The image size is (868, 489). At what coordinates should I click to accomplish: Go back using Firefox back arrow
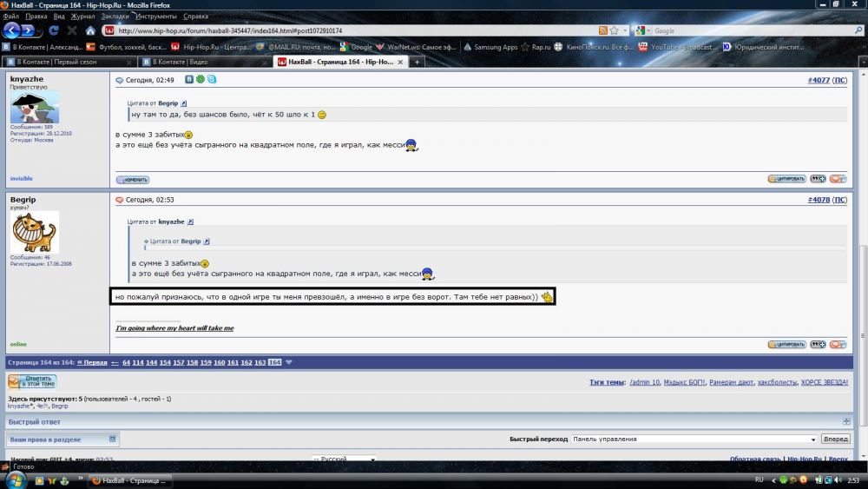pyautogui.click(x=11, y=30)
